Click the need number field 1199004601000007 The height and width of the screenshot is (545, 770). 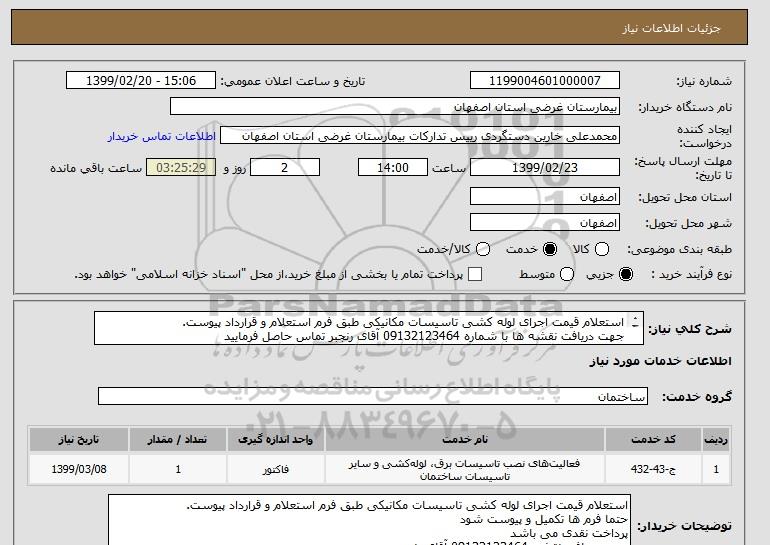point(545,81)
